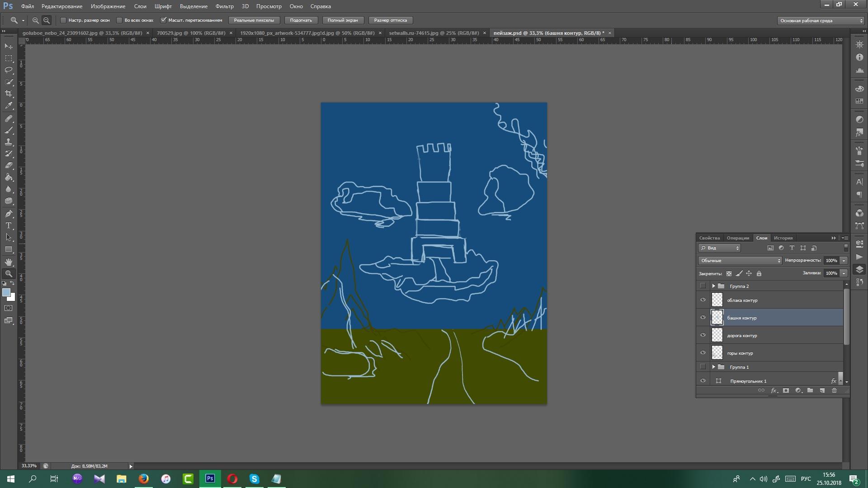This screenshot has width=868, height=488.
Task: Click the Реальные пикселы button
Action: (254, 20)
